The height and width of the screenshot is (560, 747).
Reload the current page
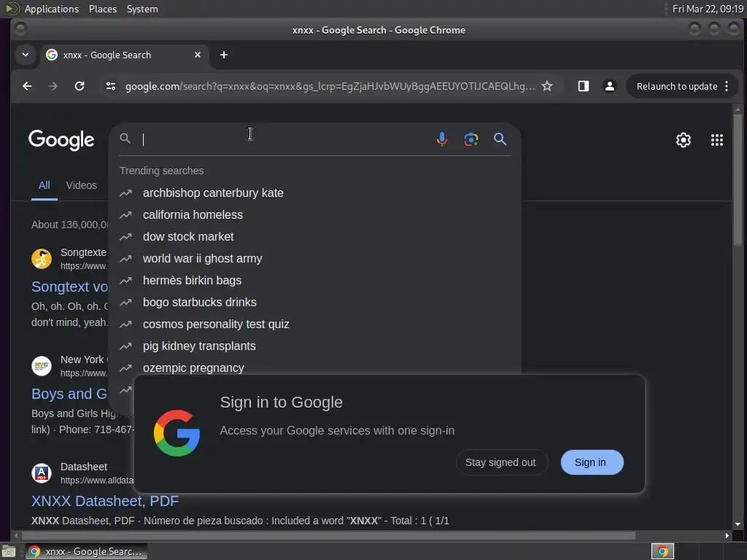click(x=80, y=86)
